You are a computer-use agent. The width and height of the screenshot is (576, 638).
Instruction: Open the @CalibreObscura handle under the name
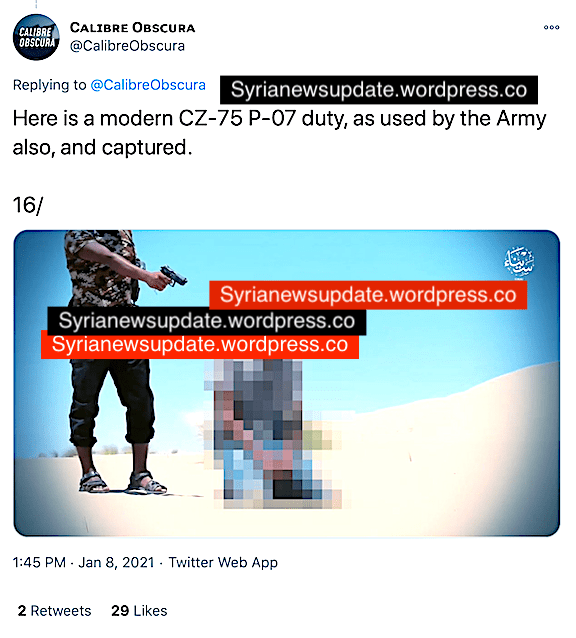127,46
